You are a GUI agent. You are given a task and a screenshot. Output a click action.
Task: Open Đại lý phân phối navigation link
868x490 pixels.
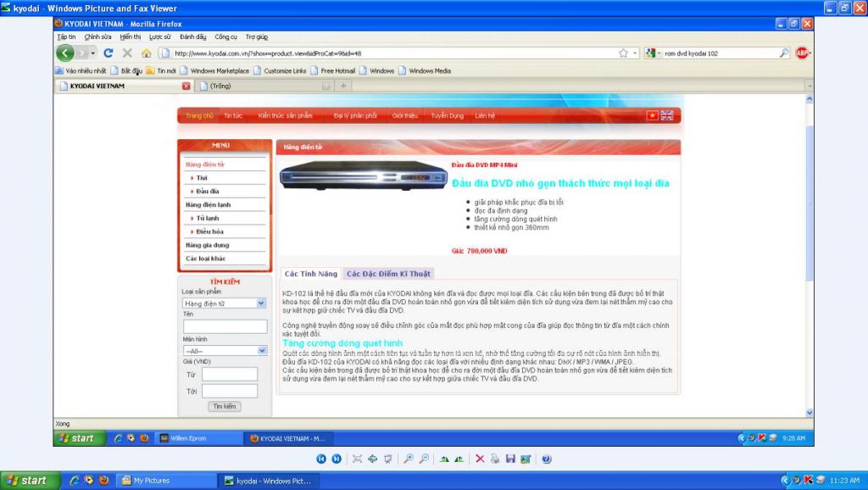[355, 115]
